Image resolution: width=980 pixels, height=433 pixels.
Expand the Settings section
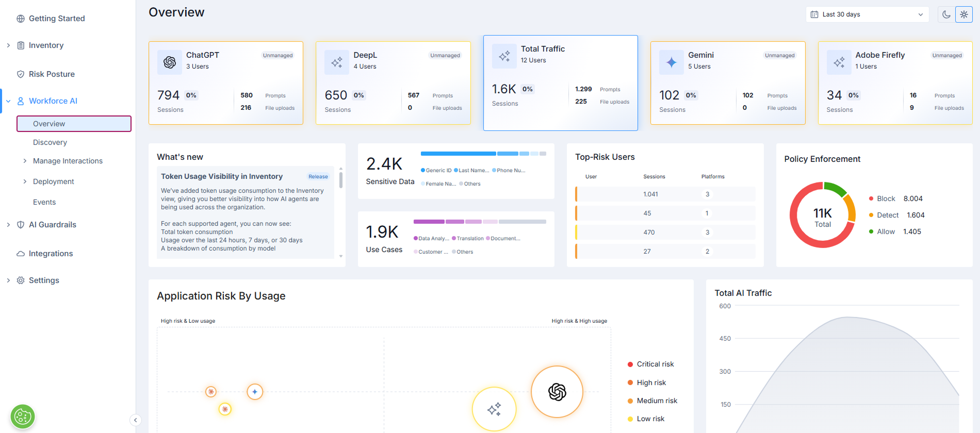pos(8,280)
